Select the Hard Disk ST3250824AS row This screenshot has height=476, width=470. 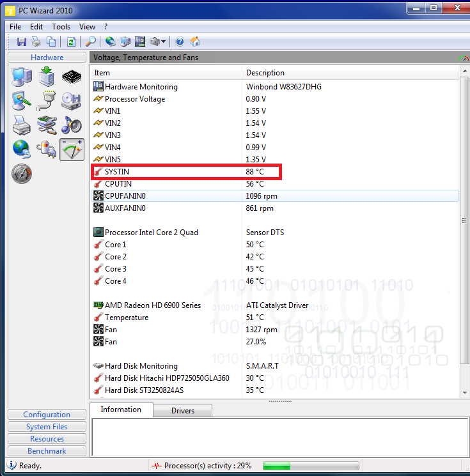pyautogui.click(x=275, y=390)
